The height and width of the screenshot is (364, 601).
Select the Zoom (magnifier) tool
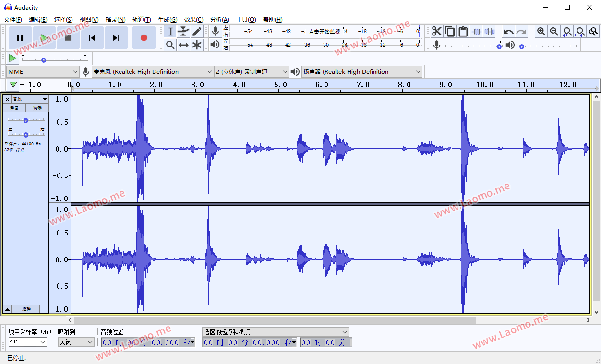pos(170,45)
